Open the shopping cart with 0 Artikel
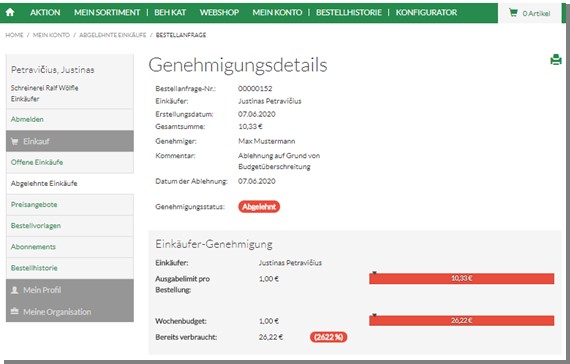 point(530,13)
